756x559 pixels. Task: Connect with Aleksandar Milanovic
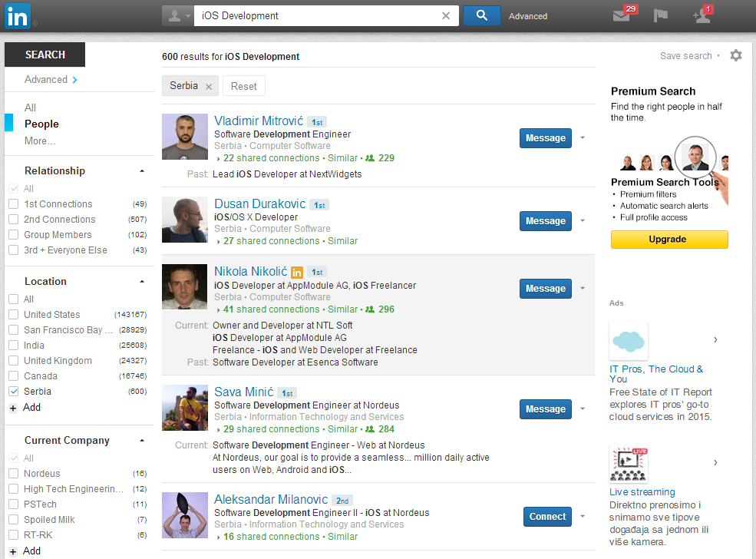coord(547,517)
